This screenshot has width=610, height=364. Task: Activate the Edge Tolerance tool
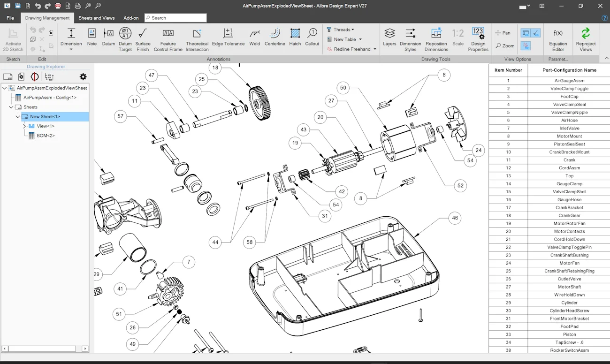[228, 38]
